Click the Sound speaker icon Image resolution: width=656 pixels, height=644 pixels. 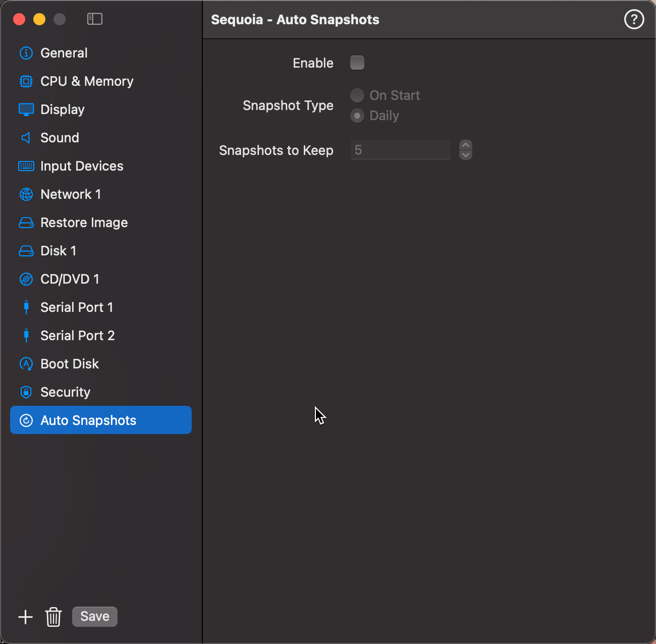(x=26, y=137)
